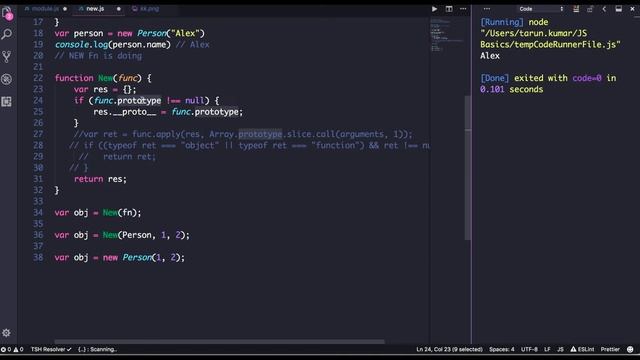This screenshot has height=360, width=640.
Task: Open the editor's More Actions menu
Action: tap(463, 9)
